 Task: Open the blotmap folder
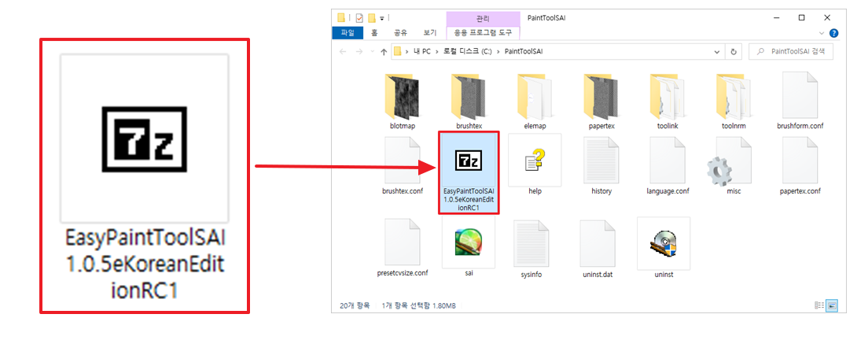tap(403, 100)
